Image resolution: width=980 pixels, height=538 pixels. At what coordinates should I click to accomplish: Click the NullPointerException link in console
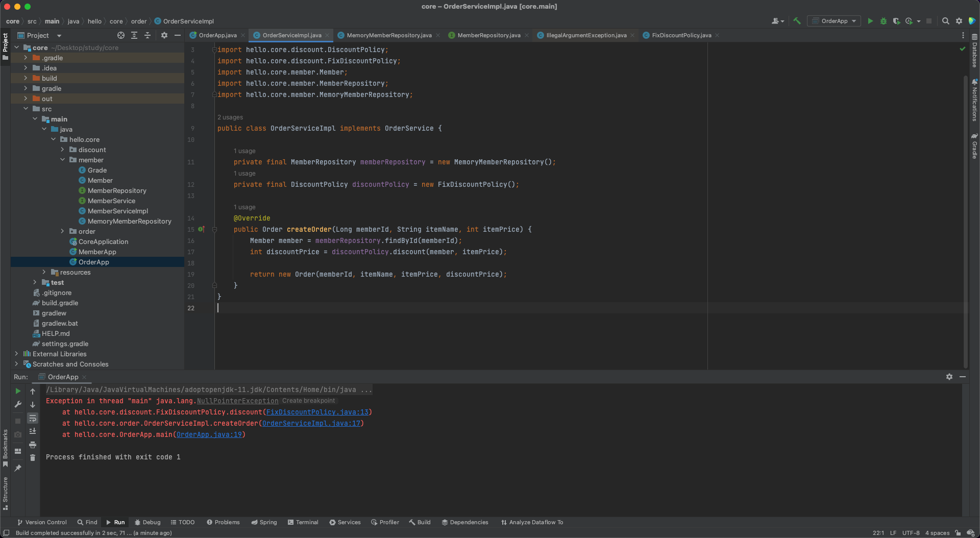click(237, 401)
